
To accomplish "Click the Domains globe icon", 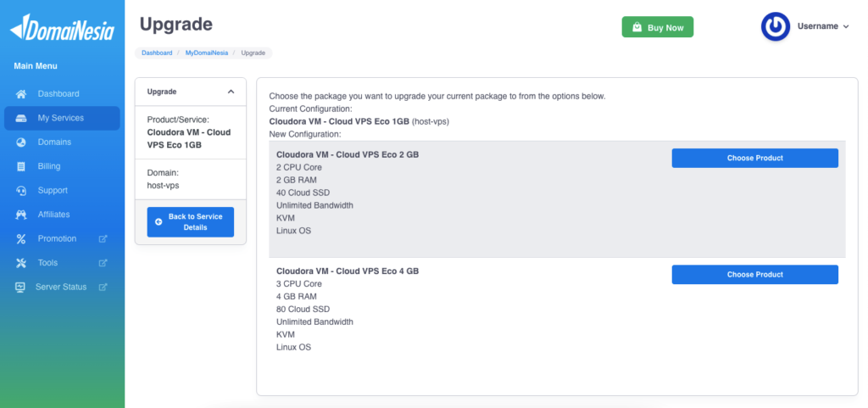I will 21,143.
